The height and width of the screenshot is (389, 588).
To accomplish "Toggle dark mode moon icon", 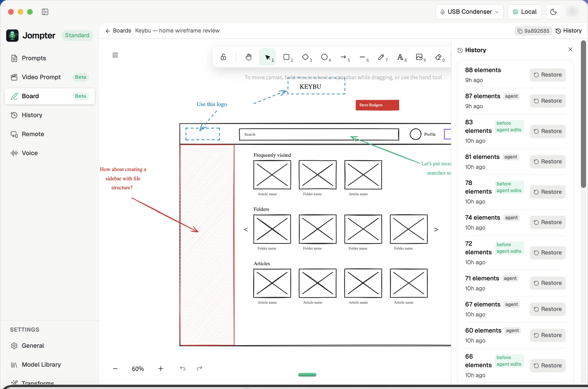I will (x=553, y=12).
